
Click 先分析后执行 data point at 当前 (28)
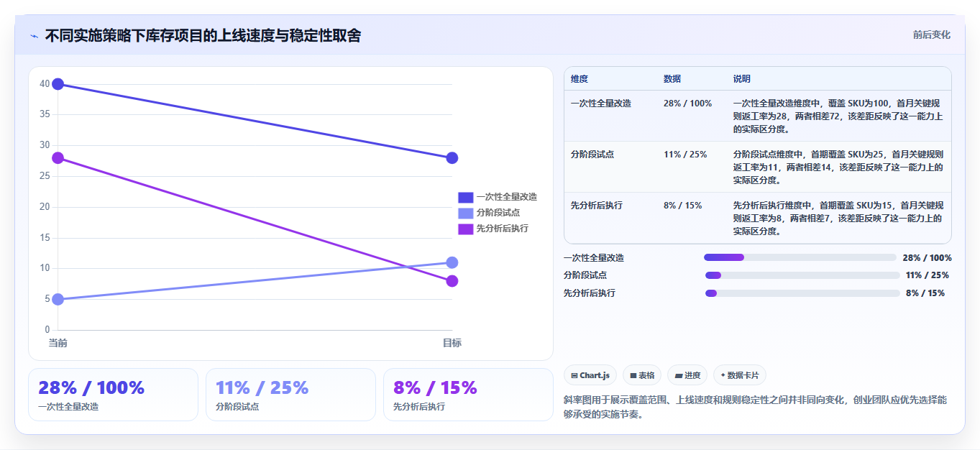pos(58,158)
